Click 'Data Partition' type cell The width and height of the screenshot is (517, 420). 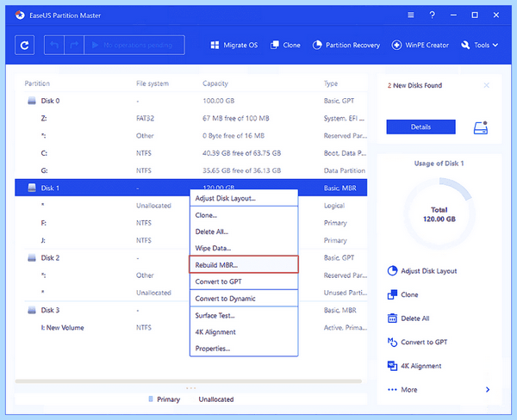pos(345,170)
